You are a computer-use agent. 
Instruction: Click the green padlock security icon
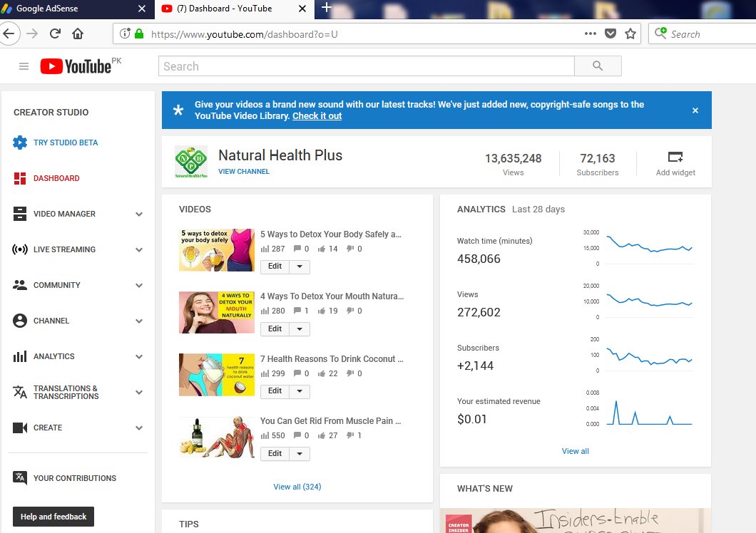(x=139, y=33)
